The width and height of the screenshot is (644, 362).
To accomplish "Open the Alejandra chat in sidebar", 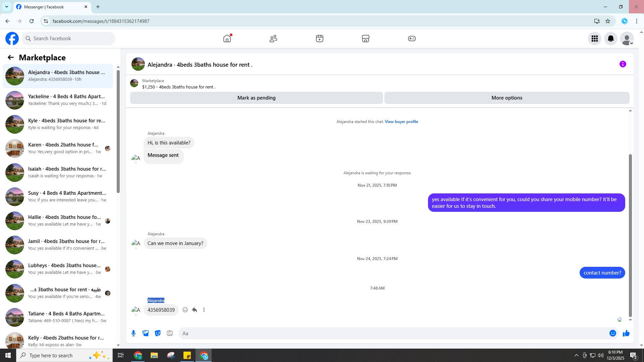I will (58, 76).
